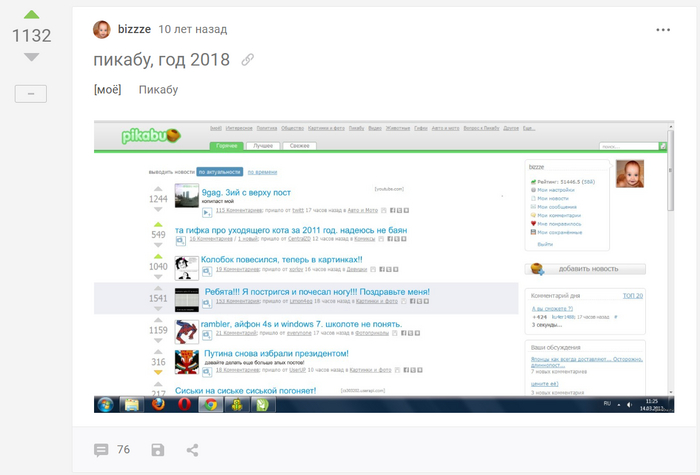Open Firefox from the screenshot taskbar
700x475 pixels.
point(158,404)
